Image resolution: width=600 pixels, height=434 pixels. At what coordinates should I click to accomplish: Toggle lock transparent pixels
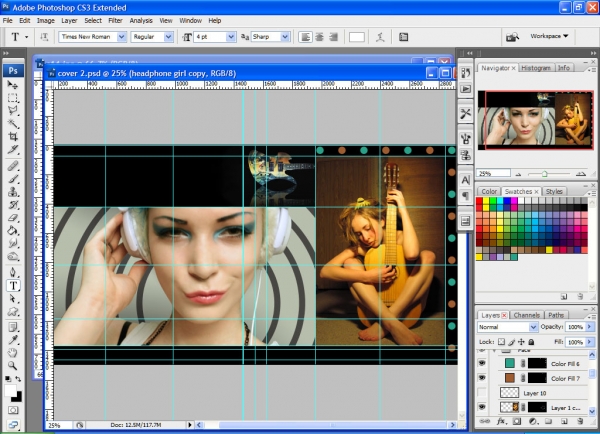pyautogui.click(x=501, y=342)
